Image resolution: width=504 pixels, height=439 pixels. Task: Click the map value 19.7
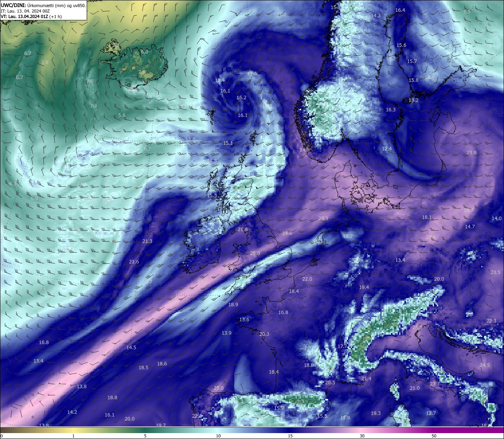(161, 426)
